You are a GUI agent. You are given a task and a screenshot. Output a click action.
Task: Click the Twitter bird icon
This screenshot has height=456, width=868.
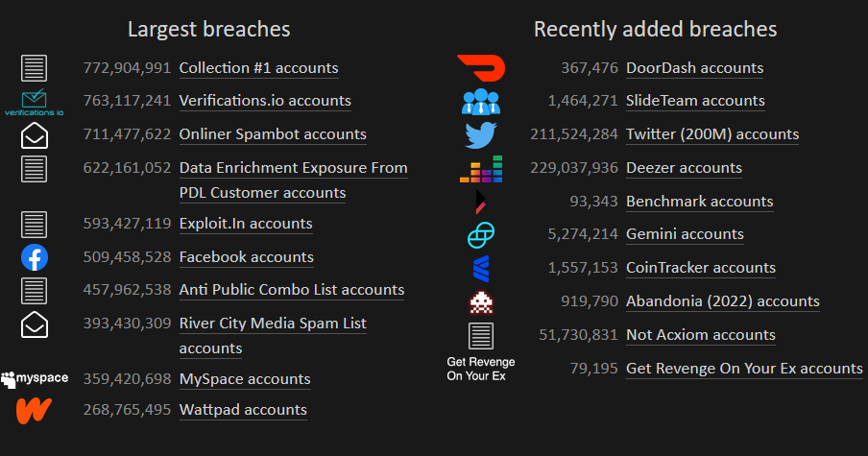point(480,135)
